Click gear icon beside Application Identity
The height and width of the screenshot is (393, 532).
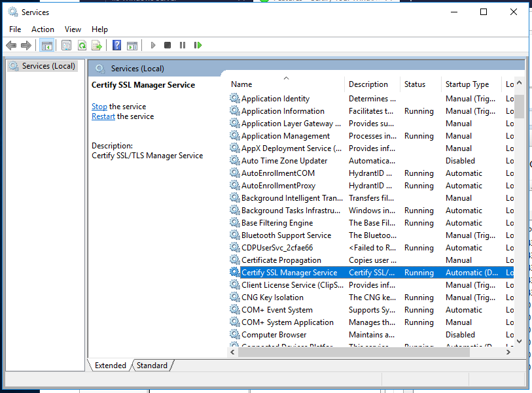234,98
